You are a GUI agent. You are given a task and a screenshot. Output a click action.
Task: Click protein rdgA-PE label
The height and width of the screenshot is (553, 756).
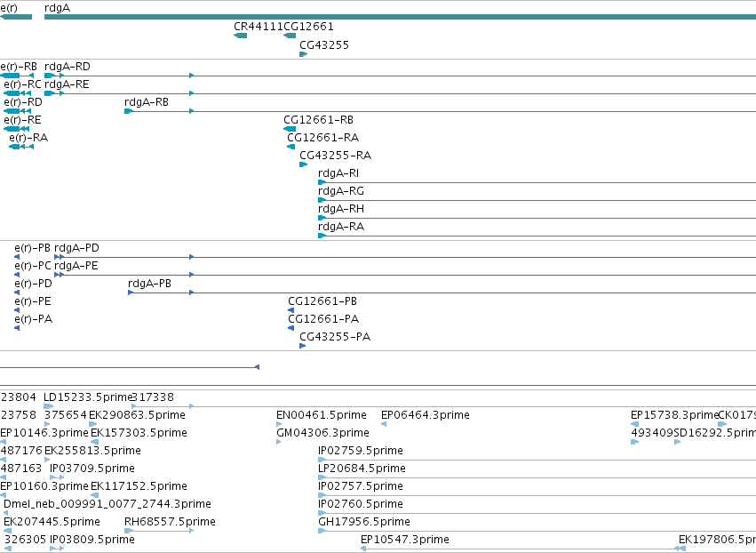click(76, 267)
